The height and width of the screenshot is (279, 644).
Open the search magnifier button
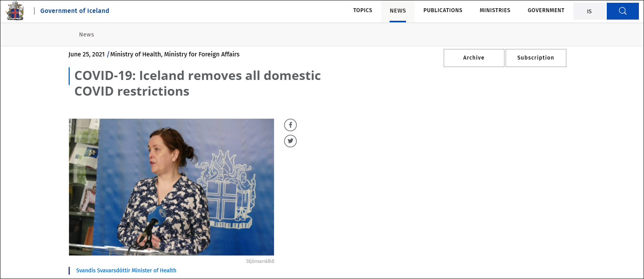pos(622,11)
